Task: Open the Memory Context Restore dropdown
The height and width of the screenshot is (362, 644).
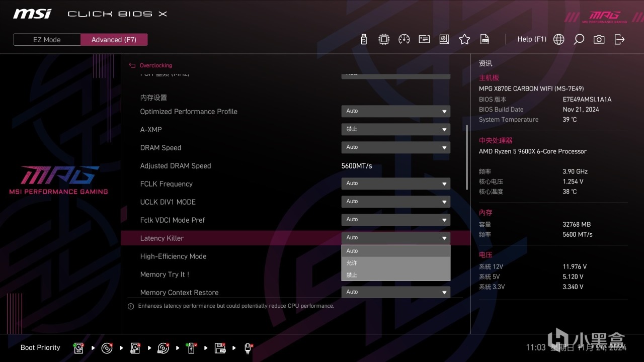Action: click(396, 292)
